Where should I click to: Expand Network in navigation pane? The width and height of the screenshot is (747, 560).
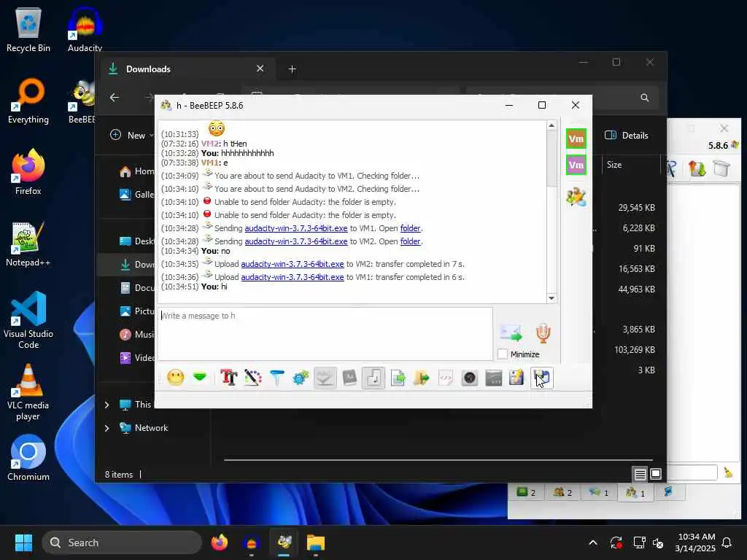pyautogui.click(x=107, y=428)
